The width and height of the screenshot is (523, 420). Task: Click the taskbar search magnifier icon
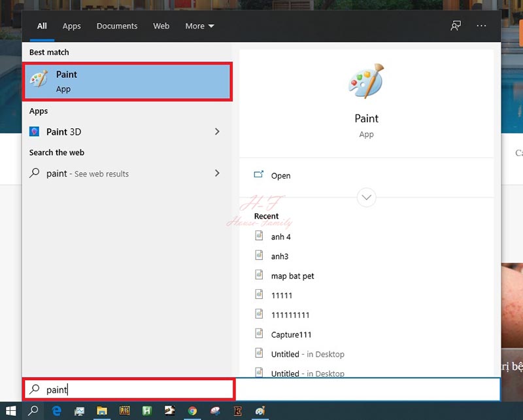pyautogui.click(x=33, y=411)
